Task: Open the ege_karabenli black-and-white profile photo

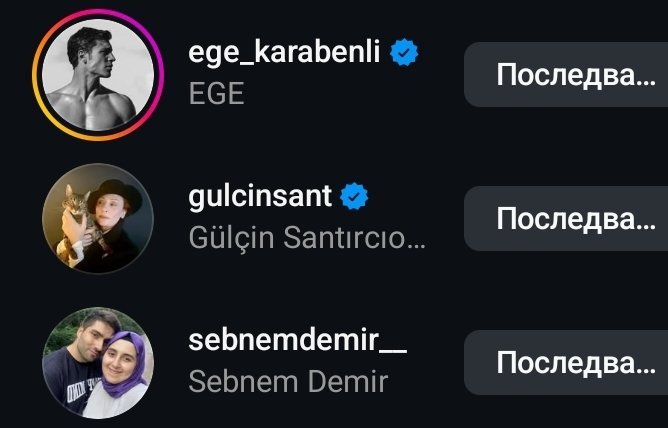Action: 98,75
